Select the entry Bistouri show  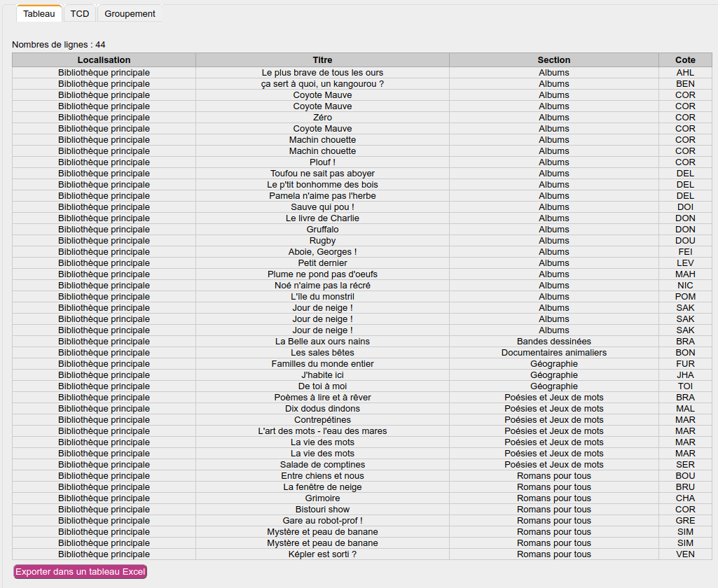(x=322, y=509)
